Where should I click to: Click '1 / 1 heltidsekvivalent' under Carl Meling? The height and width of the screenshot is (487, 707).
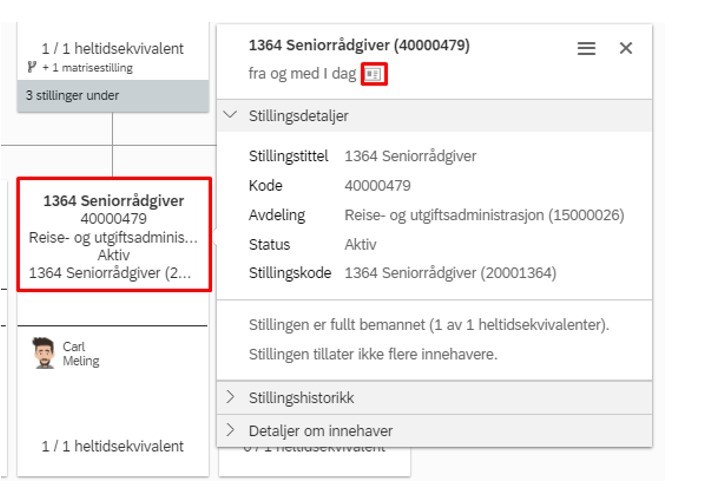pyautogui.click(x=113, y=446)
